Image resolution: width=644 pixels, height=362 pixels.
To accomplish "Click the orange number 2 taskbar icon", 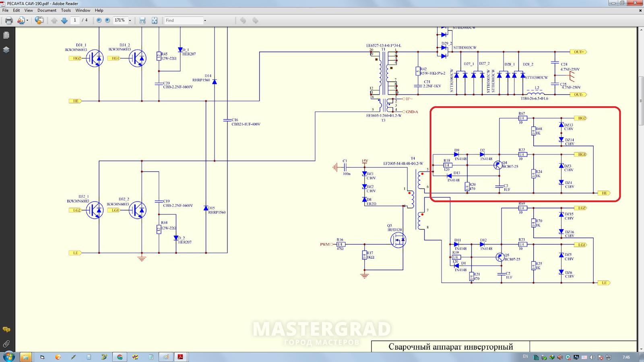I will [58, 357].
